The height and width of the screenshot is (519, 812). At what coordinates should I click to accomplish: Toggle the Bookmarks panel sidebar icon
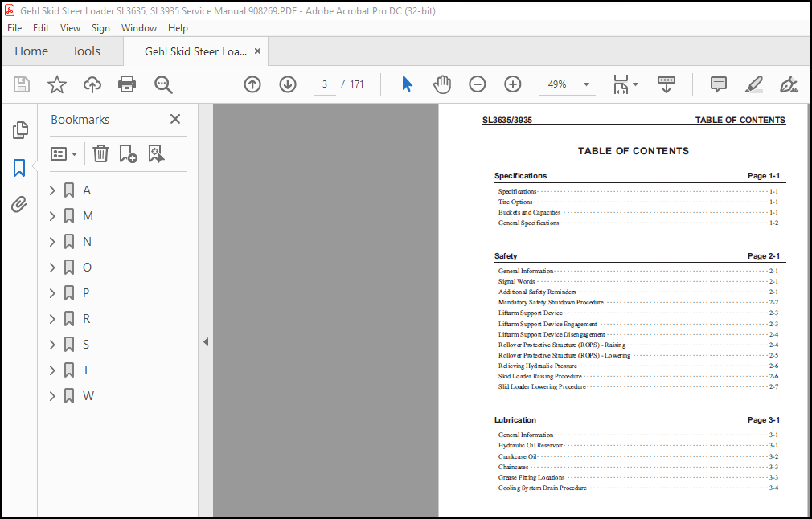[x=19, y=168]
